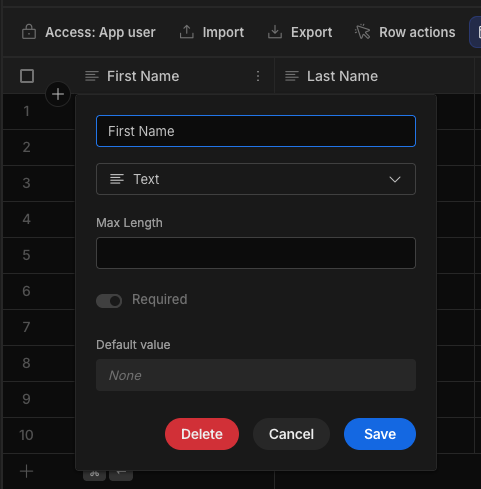Open Access: App user settings
481x489 pixels.
pyautogui.click(x=89, y=32)
